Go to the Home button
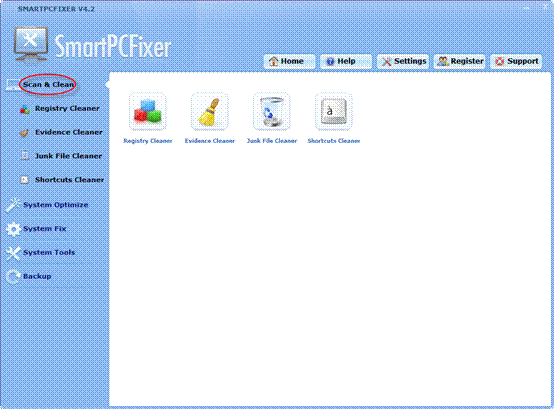 (x=289, y=61)
